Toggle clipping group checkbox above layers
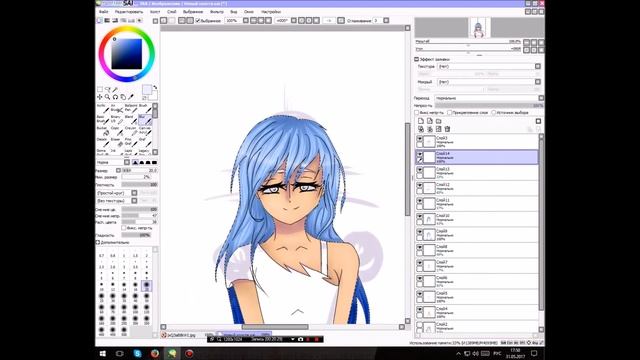 [x=449, y=112]
